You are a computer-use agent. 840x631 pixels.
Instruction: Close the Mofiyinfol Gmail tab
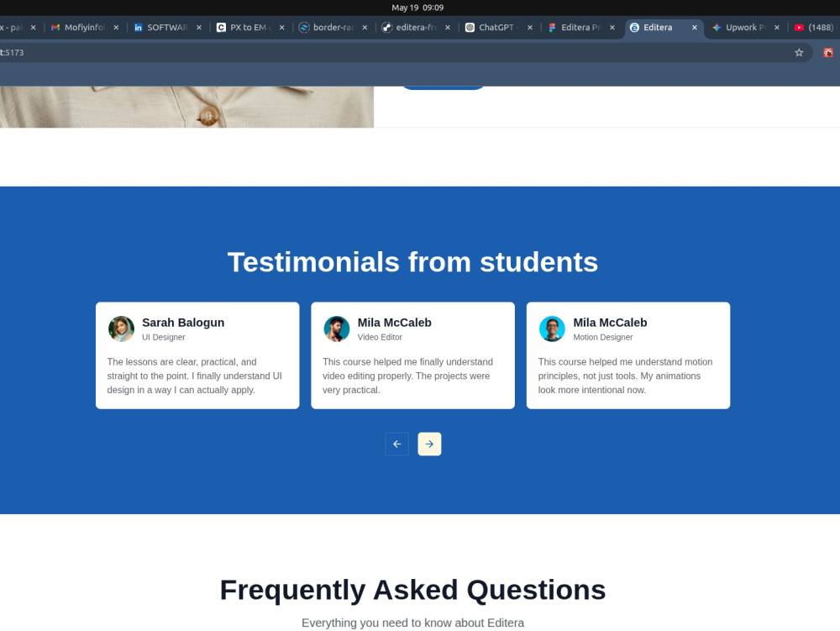(x=116, y=28)
